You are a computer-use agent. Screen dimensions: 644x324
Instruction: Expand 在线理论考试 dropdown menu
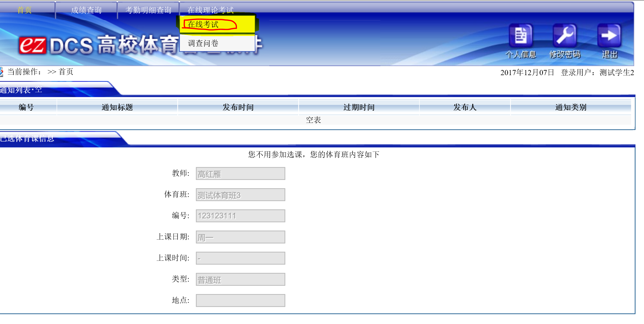[210, 10]
